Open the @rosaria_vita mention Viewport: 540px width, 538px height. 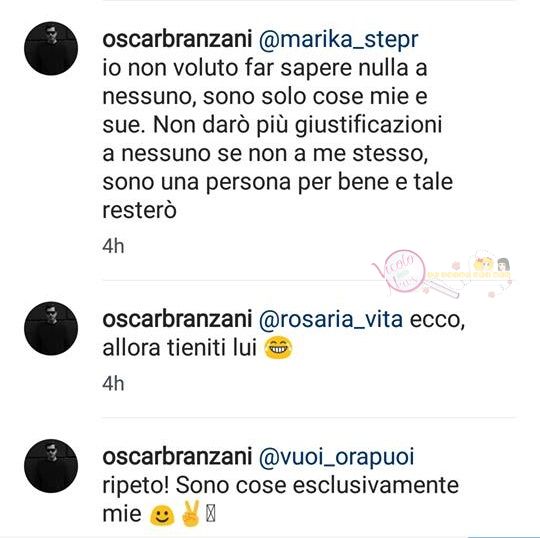coord(331,320)
